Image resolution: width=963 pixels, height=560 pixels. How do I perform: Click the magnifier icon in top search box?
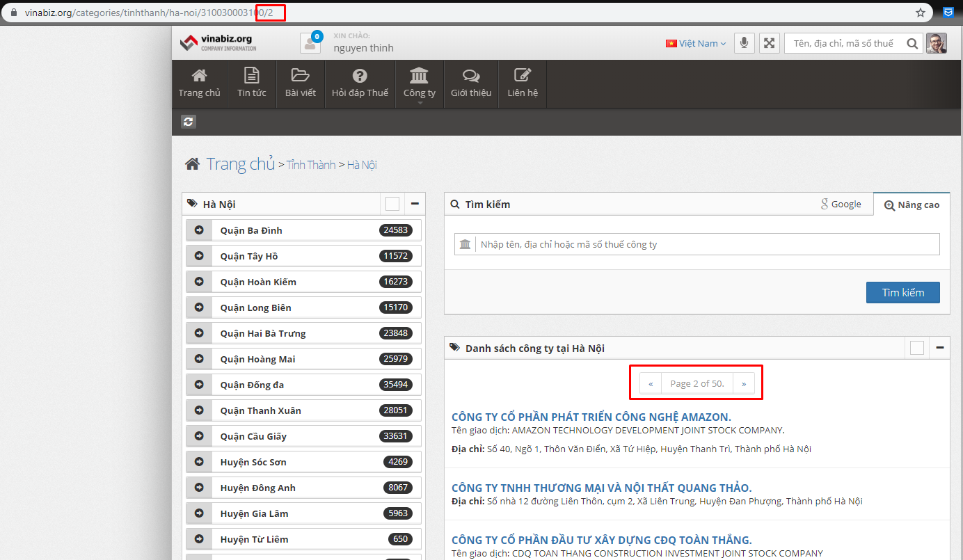(912, 43)
